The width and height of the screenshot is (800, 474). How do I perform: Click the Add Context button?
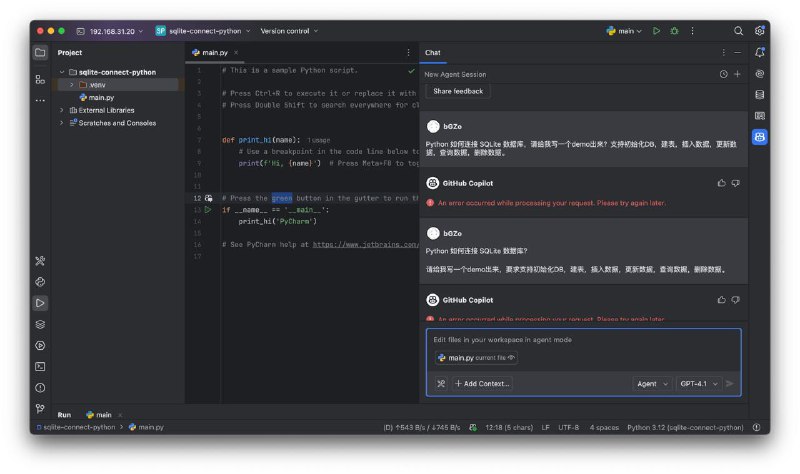click(x=483, y=383)
